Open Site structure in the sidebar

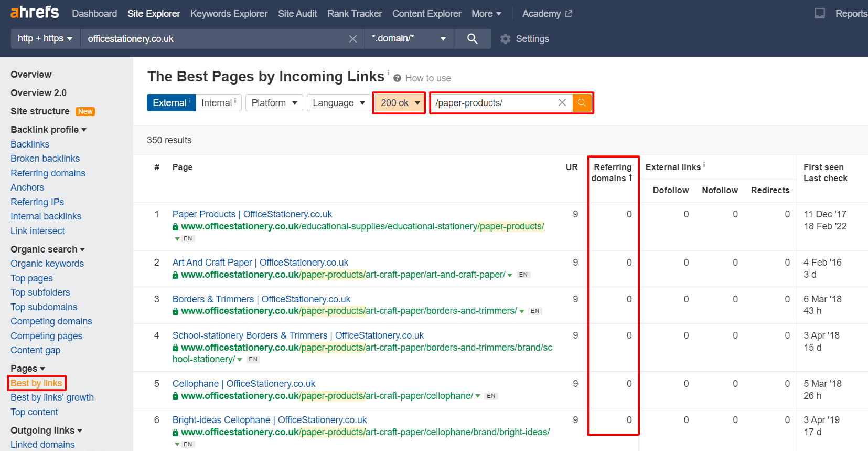point(40,111)
